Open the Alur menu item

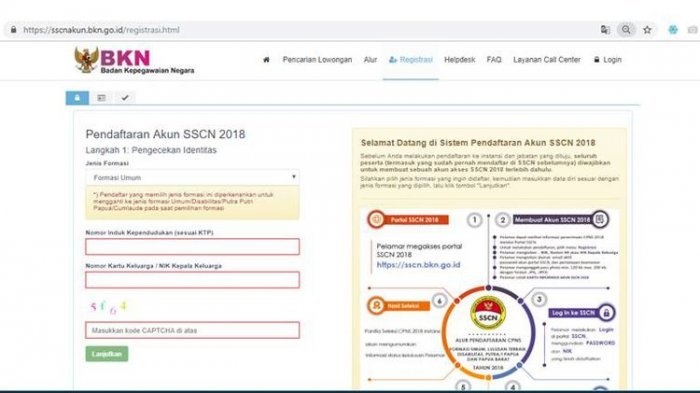(x=370, y=59)
